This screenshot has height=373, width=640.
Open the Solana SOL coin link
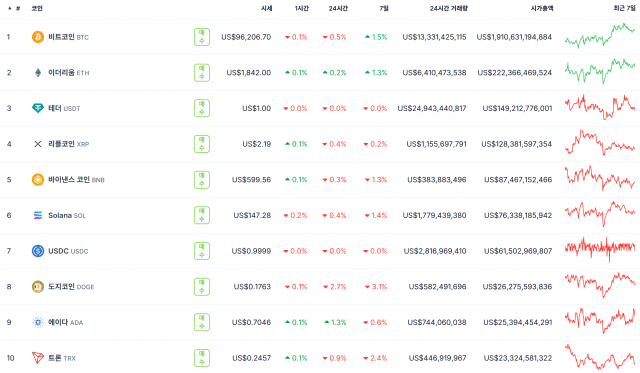67,215
